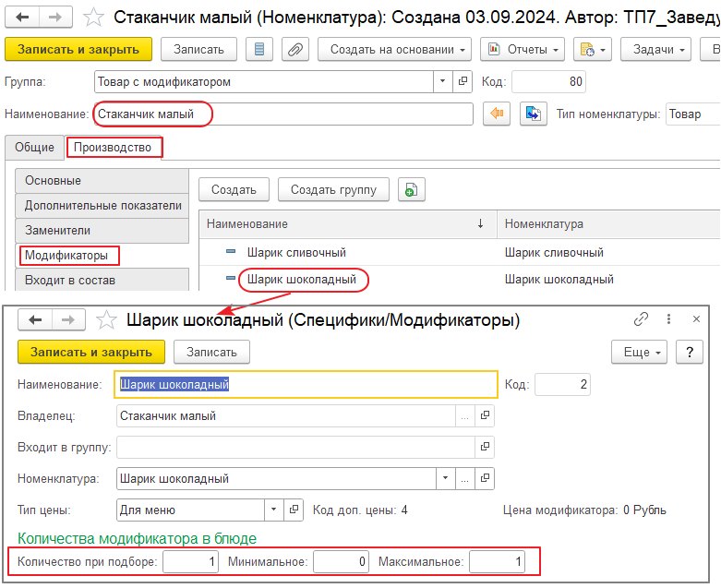
Task: Click Записать in the Номенклатура window
Action: click(x=198, y=49)
